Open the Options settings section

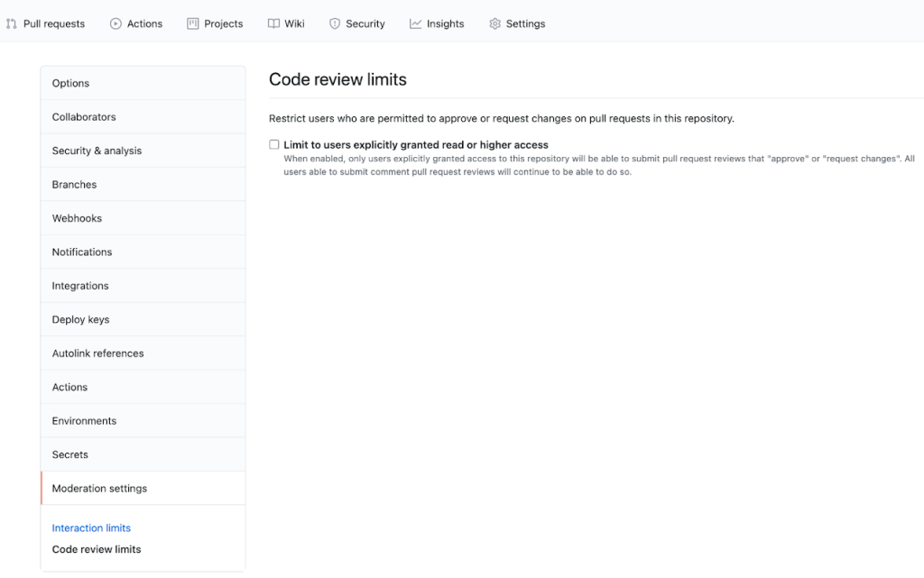(70, 82)
